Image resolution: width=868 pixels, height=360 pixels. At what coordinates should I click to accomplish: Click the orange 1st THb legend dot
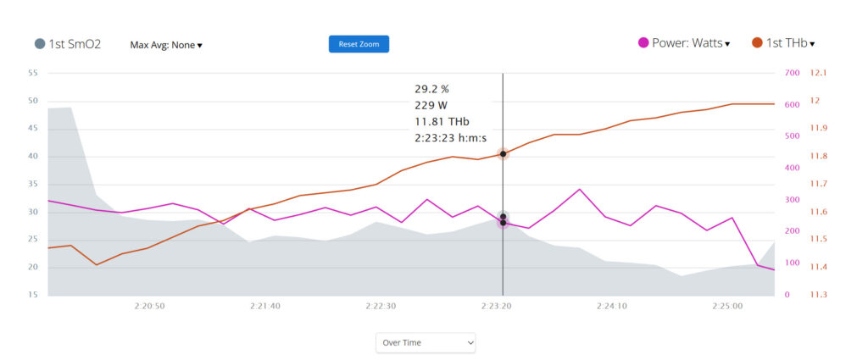tap(757, 43)
